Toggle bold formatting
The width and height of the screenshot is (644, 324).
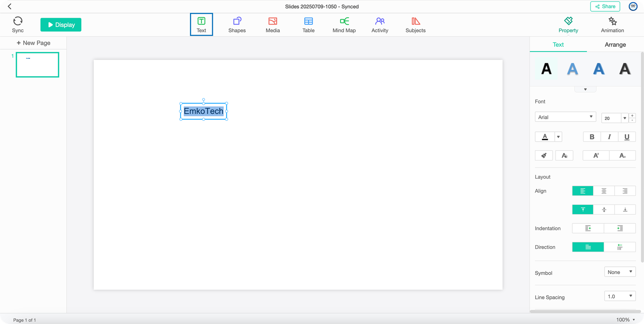(592, 137)
